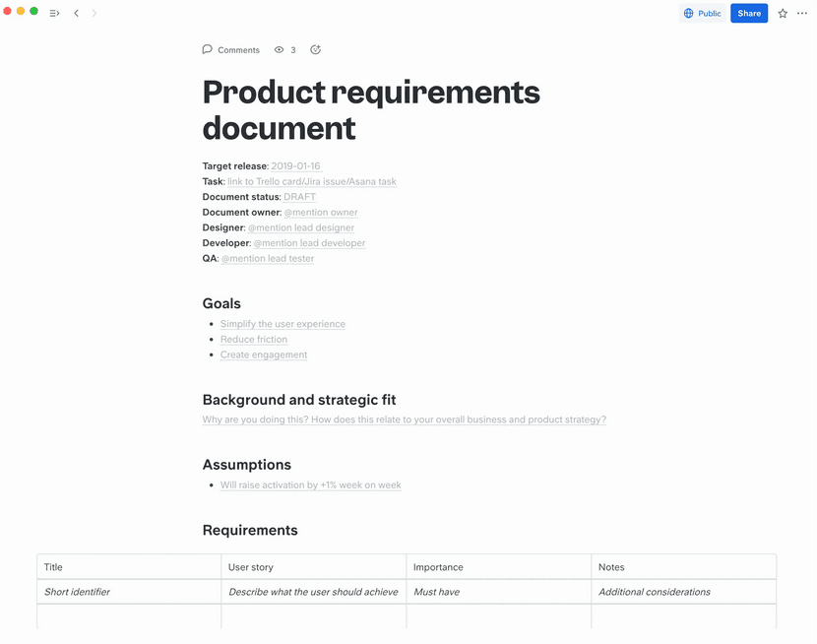817x644 pixels.
Task: Click the Target release date 2019-01-16
Action: [295, 166]
